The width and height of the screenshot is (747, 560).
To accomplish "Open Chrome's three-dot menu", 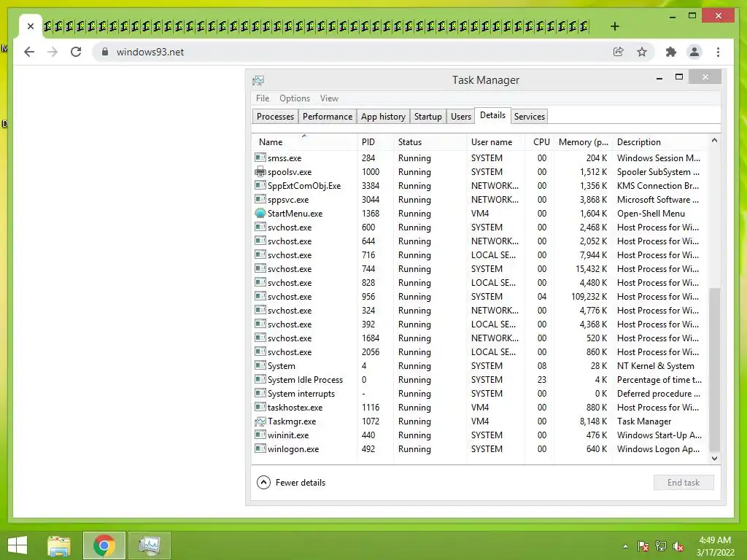I will (x=718, y=52).
